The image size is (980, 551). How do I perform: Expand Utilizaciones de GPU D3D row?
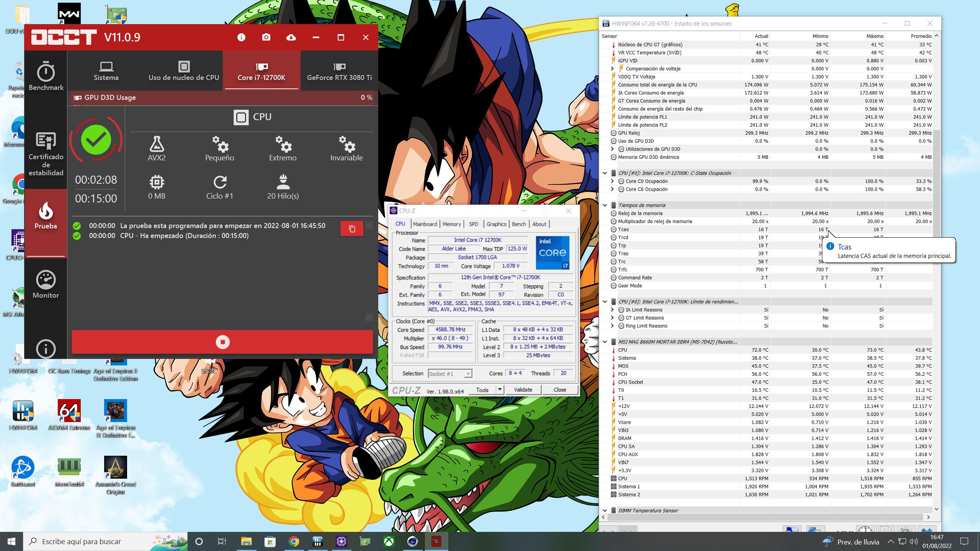(612, 149)
